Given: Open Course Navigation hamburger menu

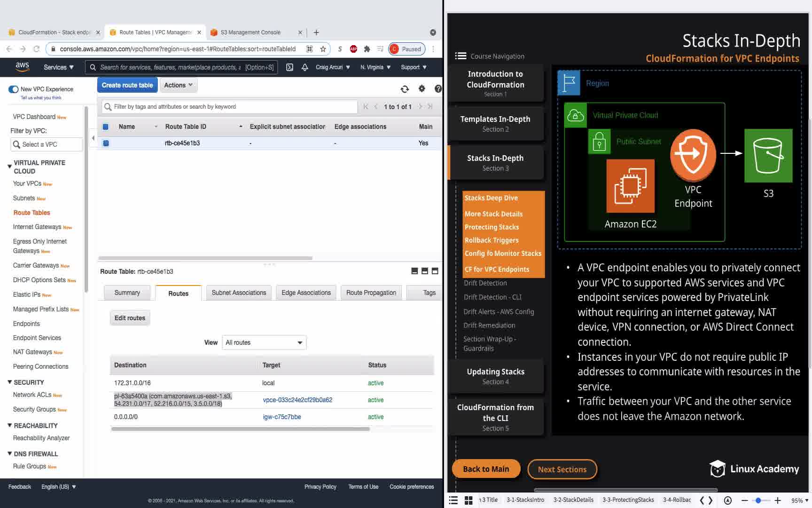Looking at the screenshot, I should [461, 56].
